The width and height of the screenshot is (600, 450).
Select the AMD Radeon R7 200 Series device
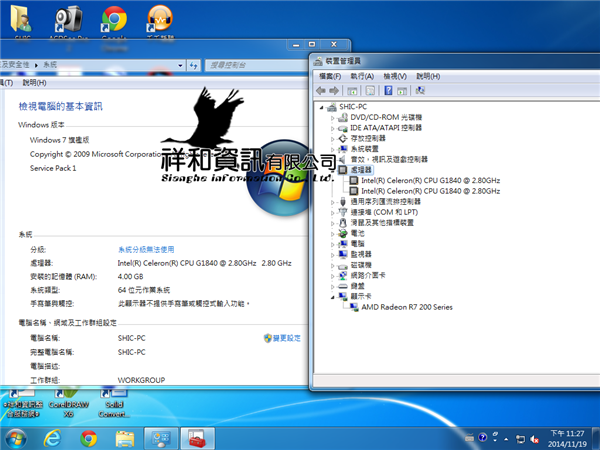tap(401, 307)
